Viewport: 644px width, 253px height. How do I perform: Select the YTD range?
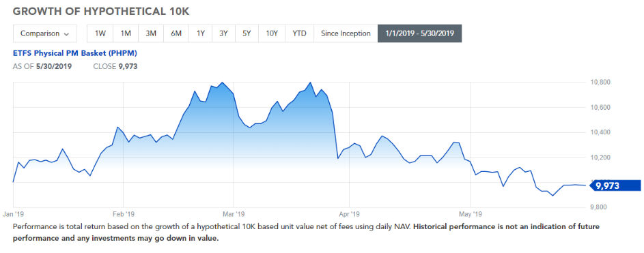click(x=299, y=33)
